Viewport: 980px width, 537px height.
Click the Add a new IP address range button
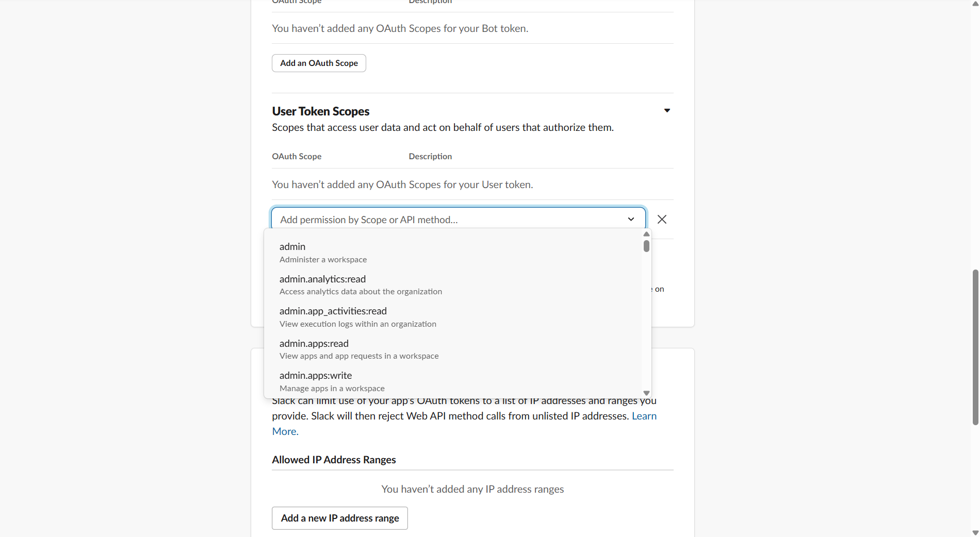[339, 518]
